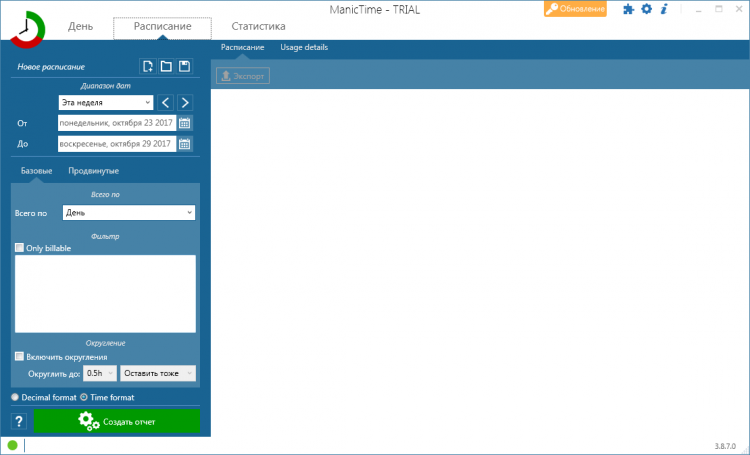Select the Time format radio button

pyautogui.click(x=84, y=397)
